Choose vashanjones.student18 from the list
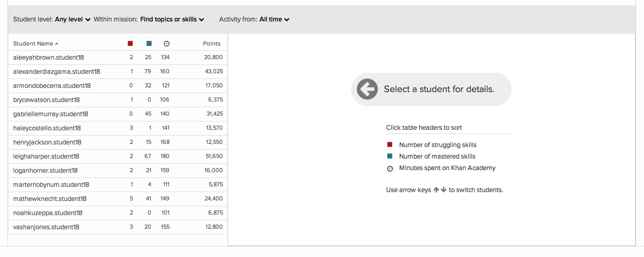The height and width of the screenshot is (257, 644). point(46,227)
